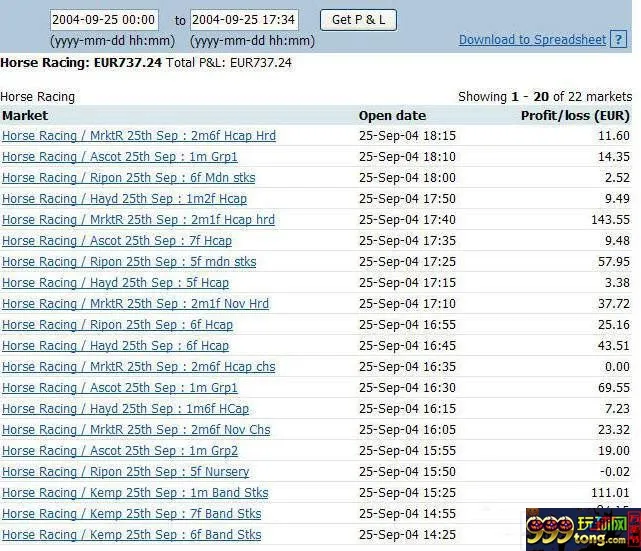Open MrktR 2m6f Hcap Hrd market

click(139, 136)
